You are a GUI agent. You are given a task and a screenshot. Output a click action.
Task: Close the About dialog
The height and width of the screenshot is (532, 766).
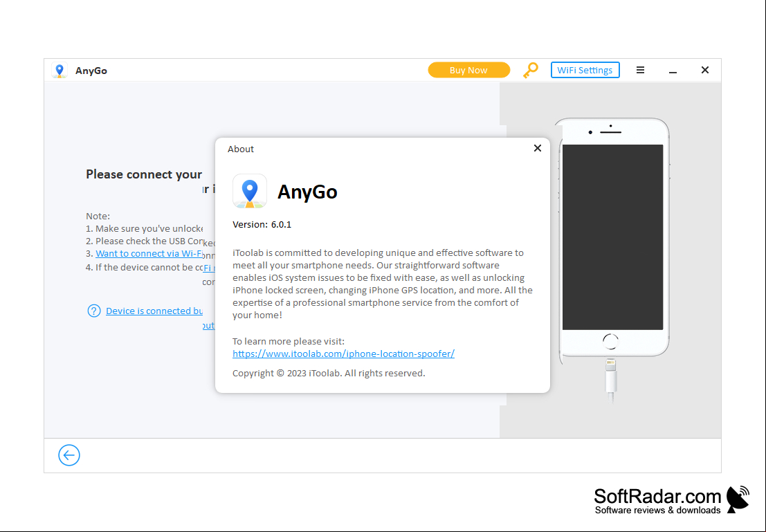(x=538, y=148)
